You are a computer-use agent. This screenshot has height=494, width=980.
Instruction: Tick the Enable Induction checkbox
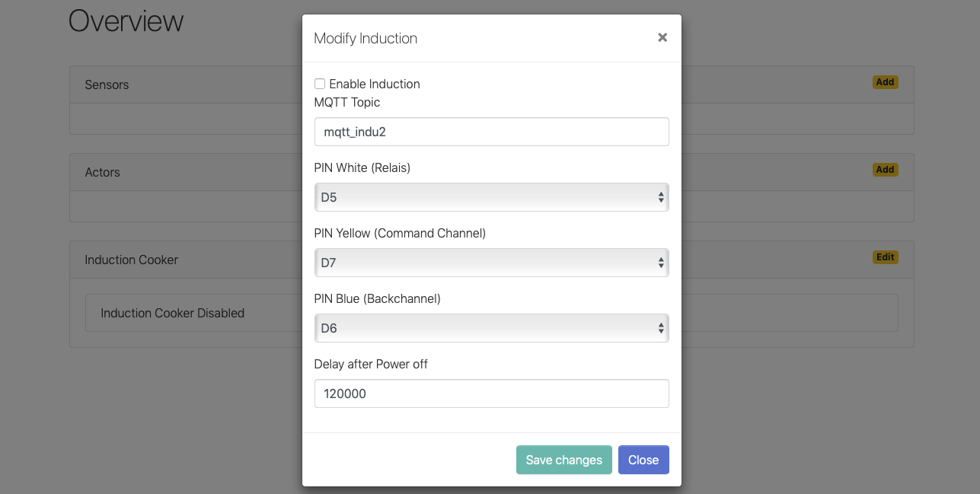[x=320, y=84]
